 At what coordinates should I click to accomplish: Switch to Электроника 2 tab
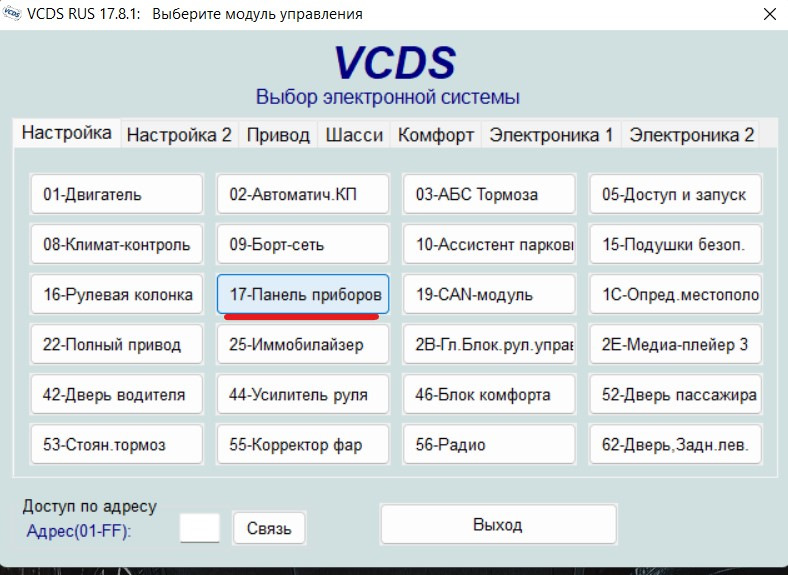pos(692,135)
